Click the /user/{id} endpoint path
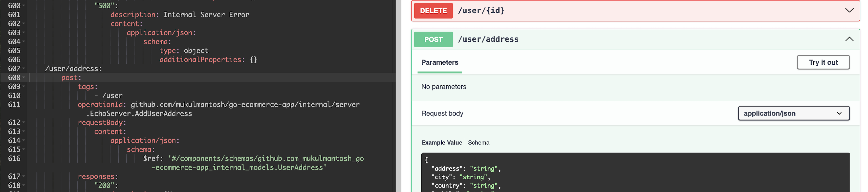 point(481,10)
